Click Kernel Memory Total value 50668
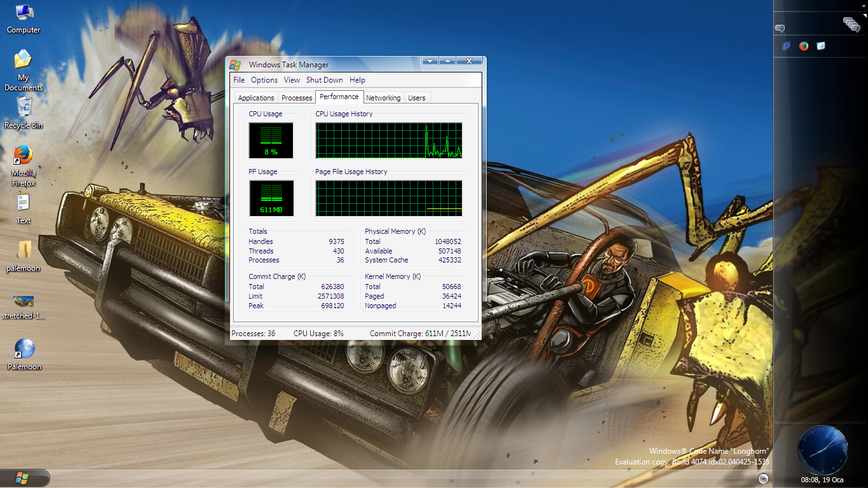Viewport: 868px width, 488px height. tap(452, 287)
